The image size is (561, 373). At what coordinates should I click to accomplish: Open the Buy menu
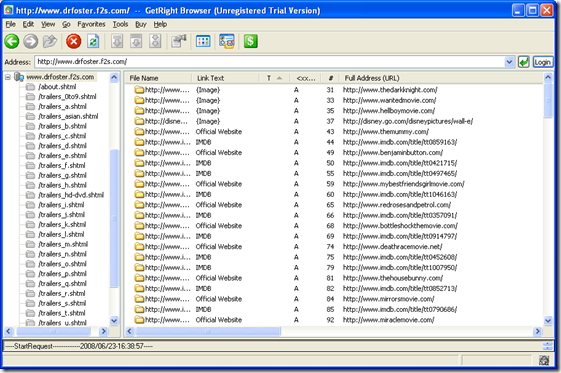[x=141, y=24]
